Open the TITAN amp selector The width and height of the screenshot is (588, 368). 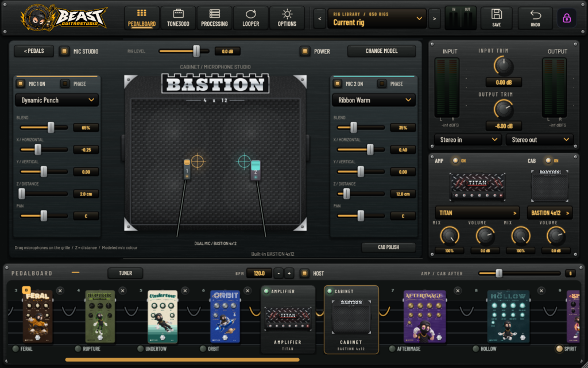(477, 213)
